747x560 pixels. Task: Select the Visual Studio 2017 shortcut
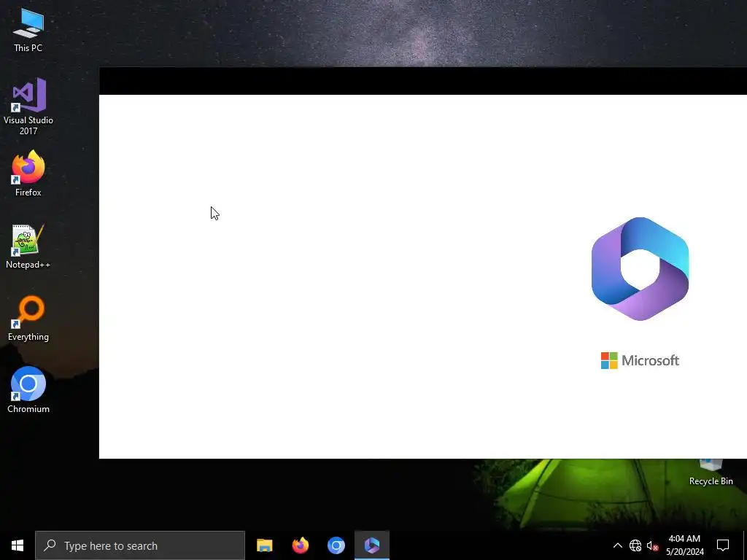pos(28,106)
